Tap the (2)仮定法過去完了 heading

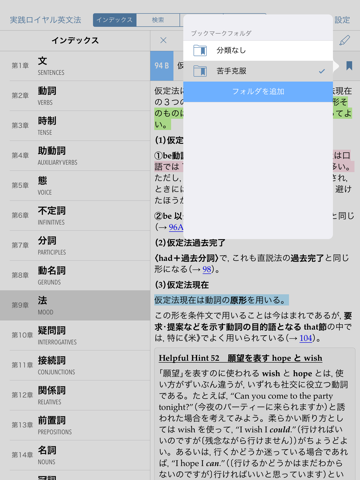190,243
